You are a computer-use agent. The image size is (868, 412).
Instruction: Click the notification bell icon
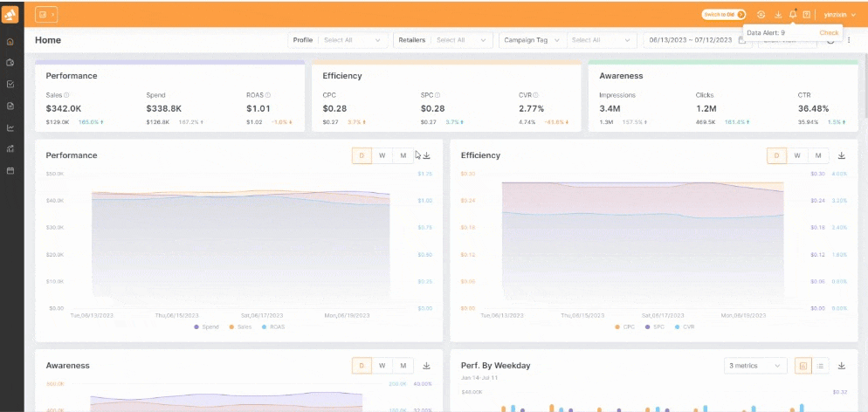[792, 14]
